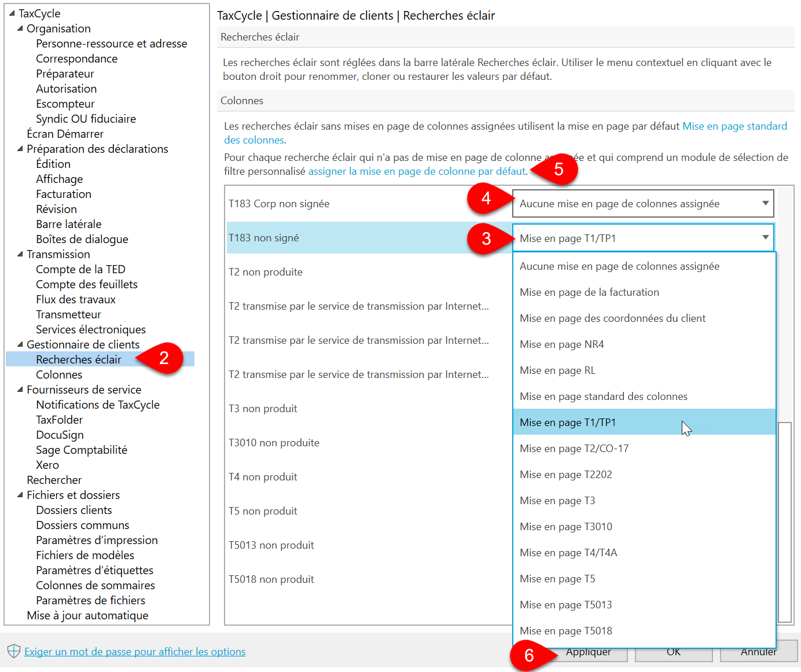Screen dimensions: 801x672
Task: Select Mise en page des coordonnées du client
Action: coord(644,318)
